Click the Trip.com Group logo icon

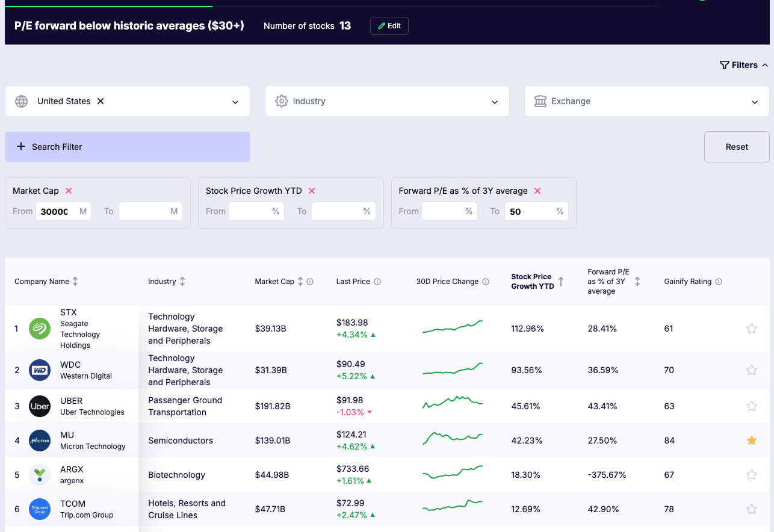(40, 509)
